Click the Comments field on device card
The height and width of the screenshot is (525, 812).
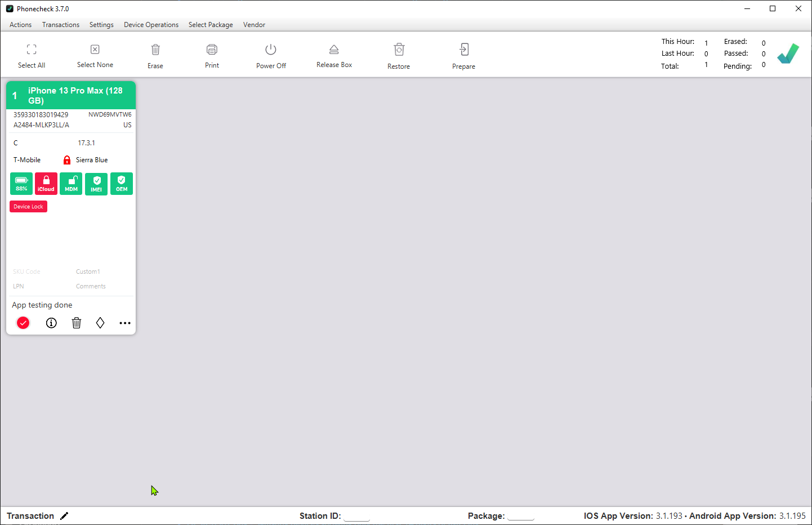click(x=91, y=286)
